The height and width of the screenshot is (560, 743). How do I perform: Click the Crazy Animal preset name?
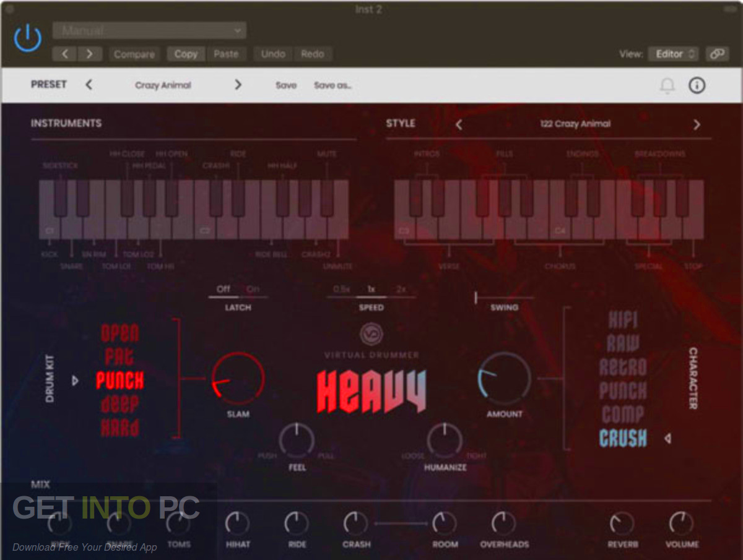point(163,85)
